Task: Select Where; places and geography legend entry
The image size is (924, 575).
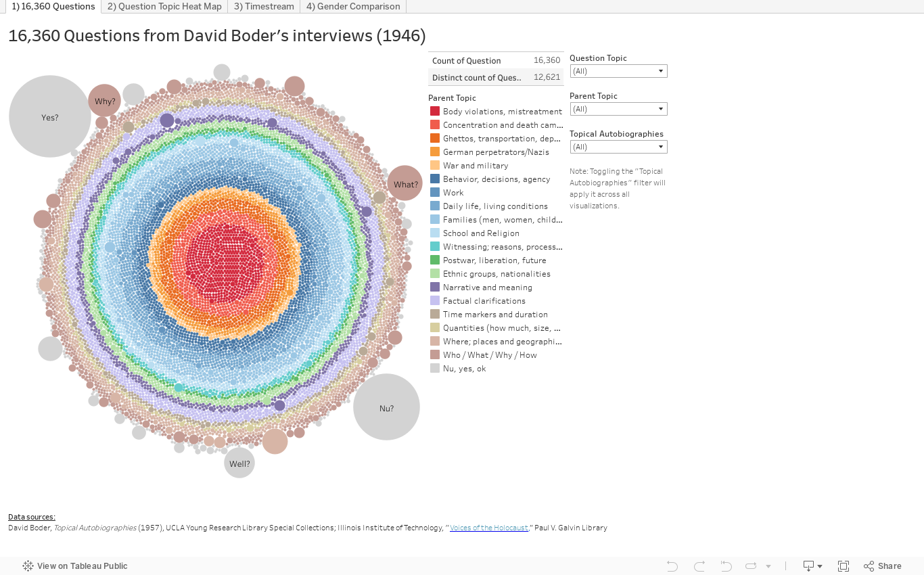Action: pyautogui.click(x=496, y=341)
